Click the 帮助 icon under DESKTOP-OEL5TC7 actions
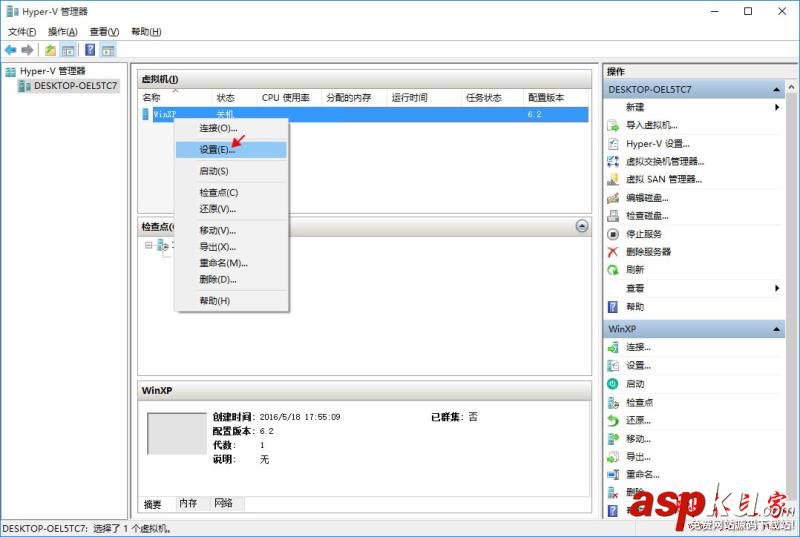 (x=613, y=306)
